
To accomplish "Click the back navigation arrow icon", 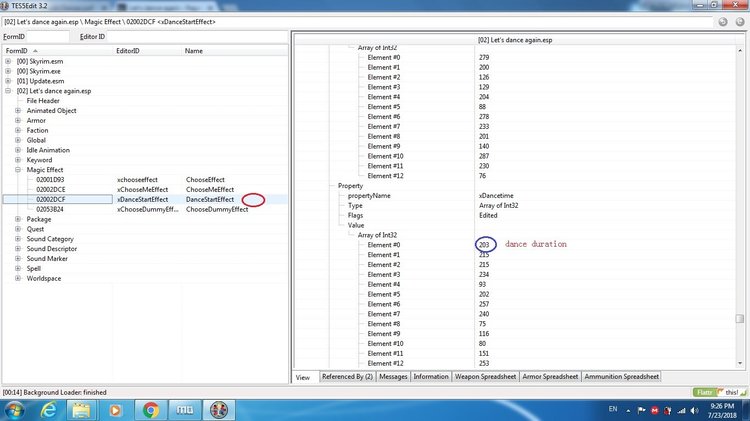I will 723,22.
